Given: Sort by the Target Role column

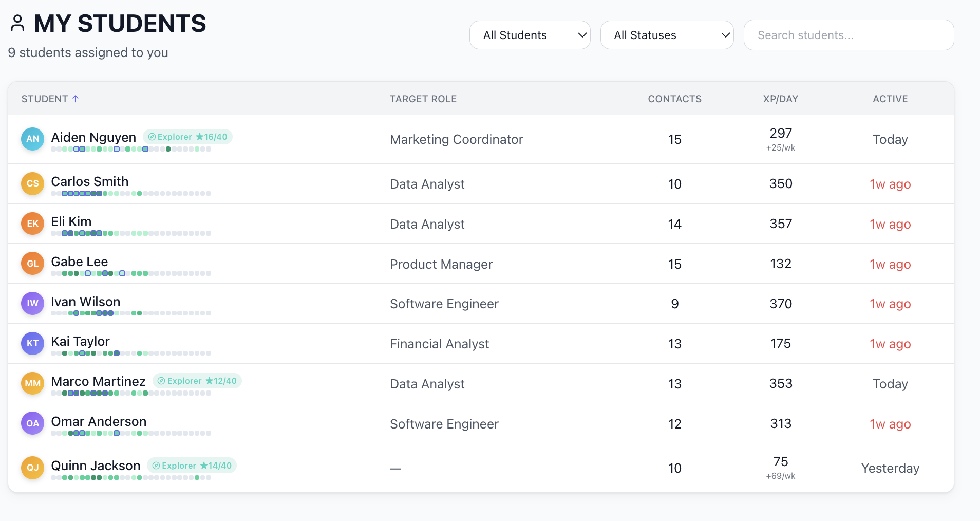Looking at the screenshot, I should [423, 99].
